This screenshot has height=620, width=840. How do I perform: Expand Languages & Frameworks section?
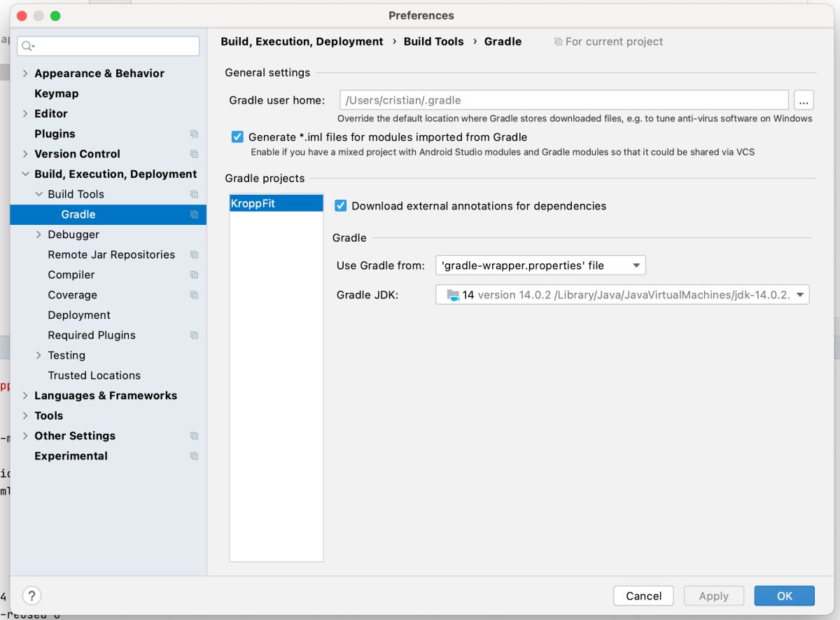pyautogui.click(x=25, y=396)
